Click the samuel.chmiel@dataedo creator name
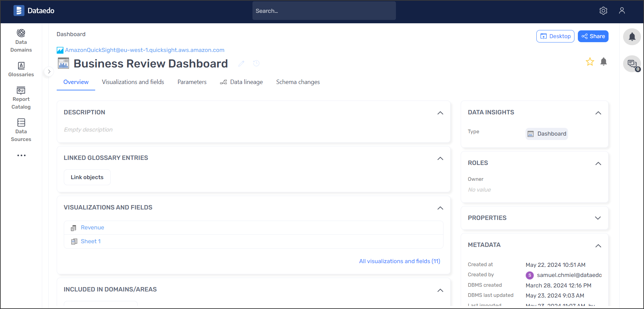Screen dimensions: 644x309 (x=569, y=275)
